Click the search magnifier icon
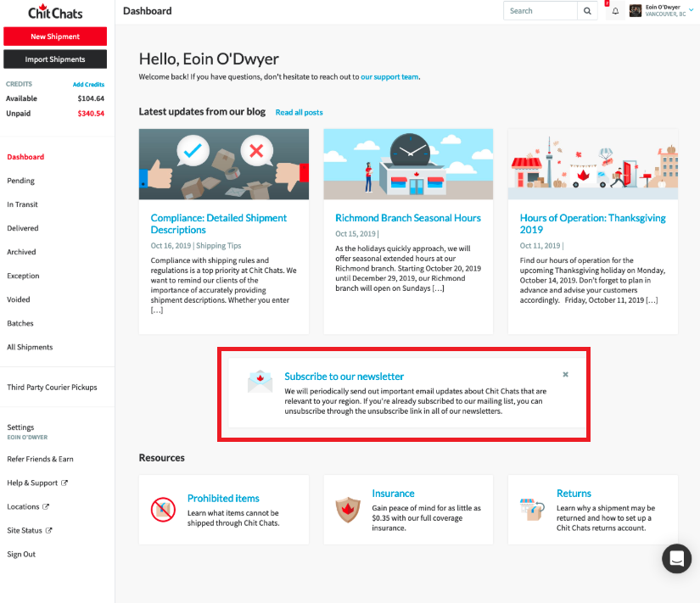 tap(587, 11)
